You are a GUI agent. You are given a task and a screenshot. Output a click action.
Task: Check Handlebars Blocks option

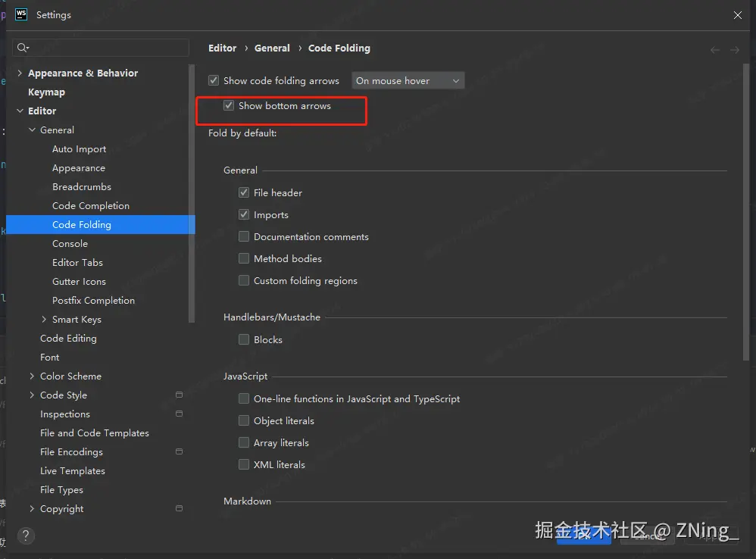point(244,339)
